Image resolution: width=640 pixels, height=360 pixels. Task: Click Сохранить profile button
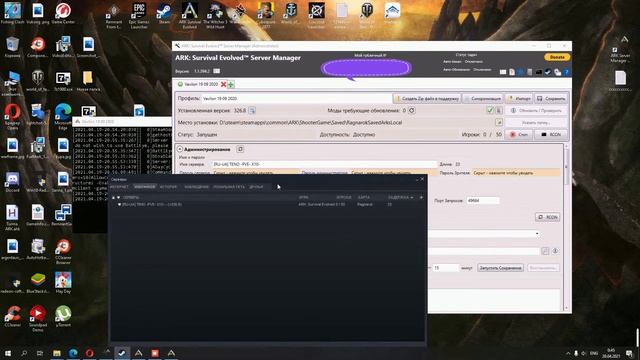click(551, 99)
